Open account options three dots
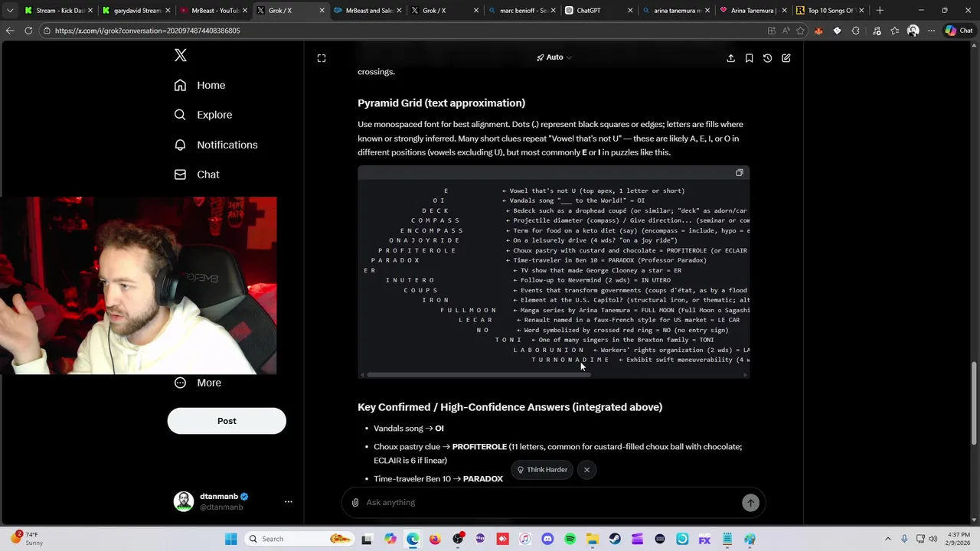This screenshot has height=551, width=980. (x=289, y=501)
